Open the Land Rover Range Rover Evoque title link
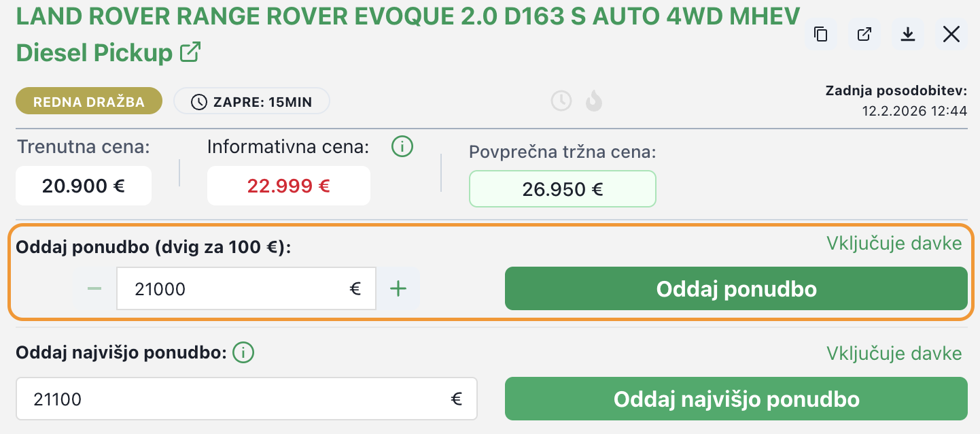 pyautogui.click(x=408, y=16)
